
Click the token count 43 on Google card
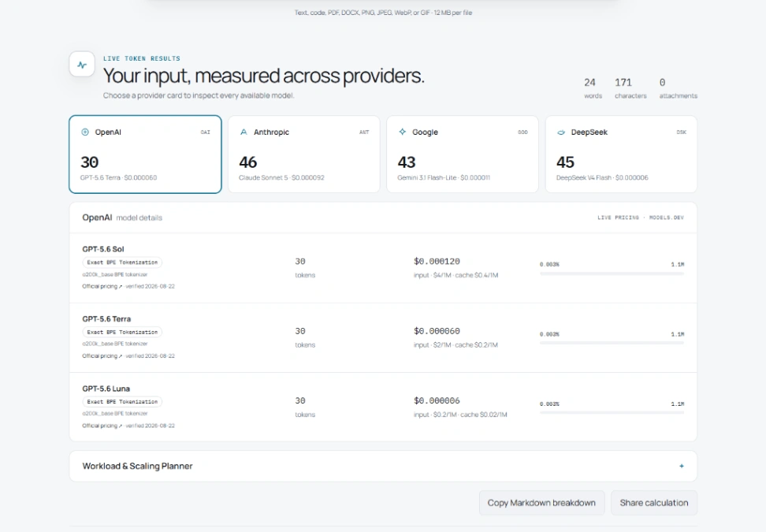pos(407,162)
